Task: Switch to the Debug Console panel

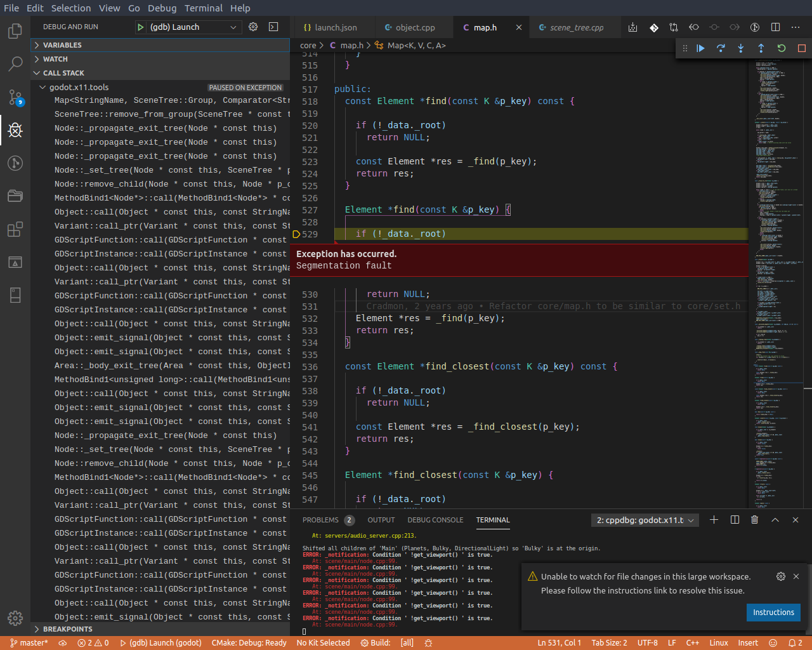Action: click(435, 520)
